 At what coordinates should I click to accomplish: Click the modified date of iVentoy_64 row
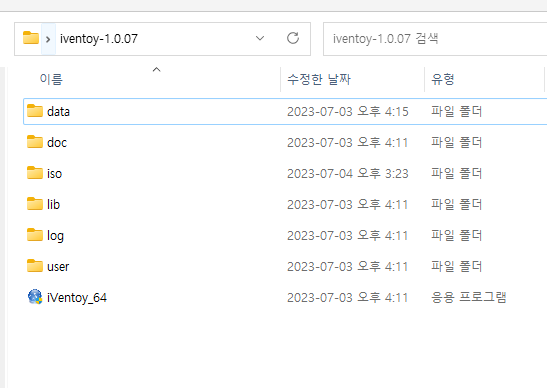coord(347,298)
